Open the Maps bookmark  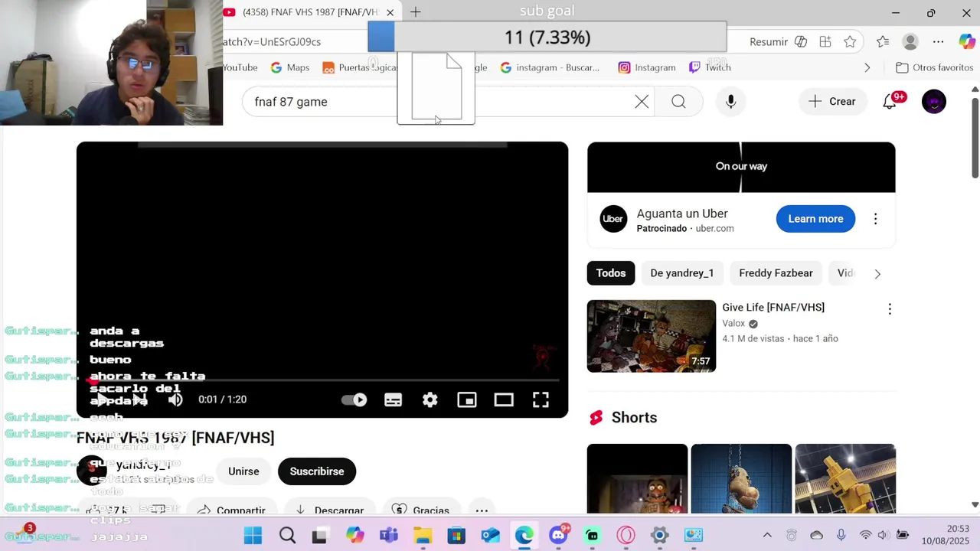pos(290,67)
